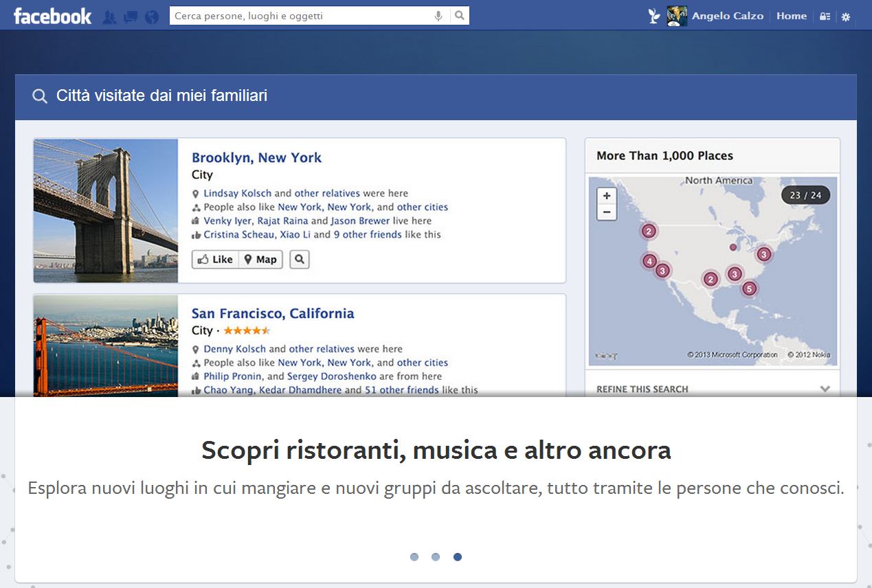Click the map cluster marker labeled 4
The height and width of the screenshot is (588, 872).
(x=649, y=261)
